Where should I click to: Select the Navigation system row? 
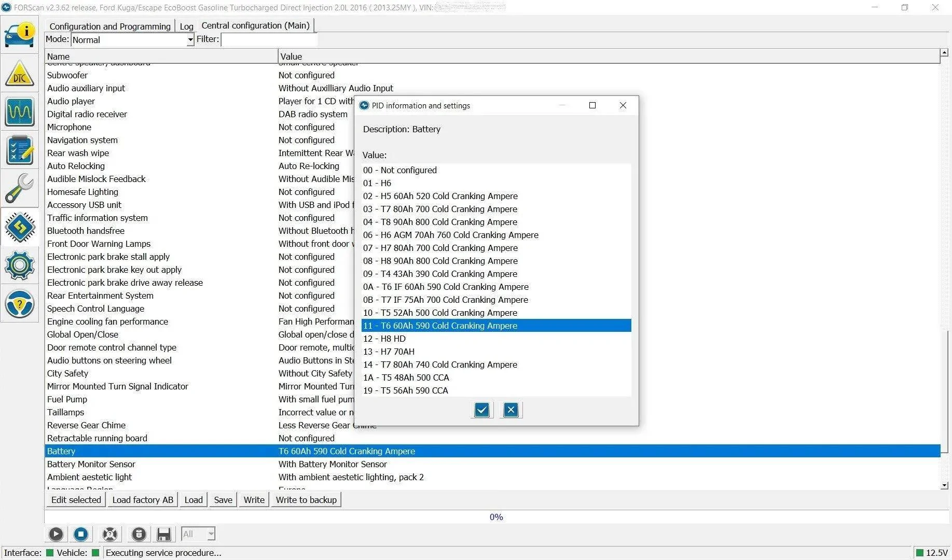click(x=200, y=140)
